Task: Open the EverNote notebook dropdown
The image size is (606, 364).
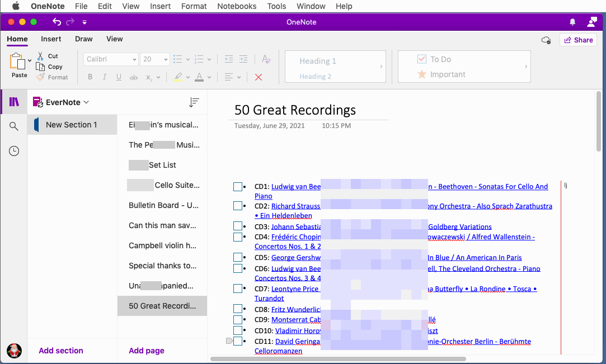Action: pyautogui.click(x=61, y=102)
